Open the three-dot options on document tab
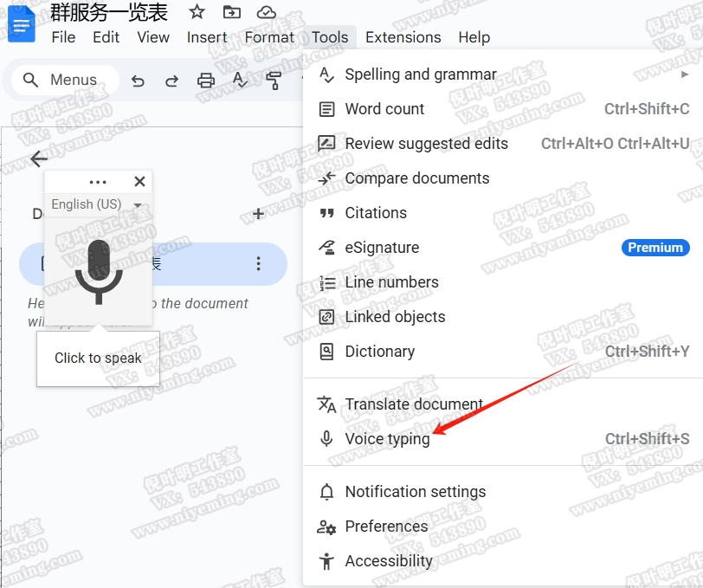The width and height of the screenshot is (703, 588). (258, 264)
